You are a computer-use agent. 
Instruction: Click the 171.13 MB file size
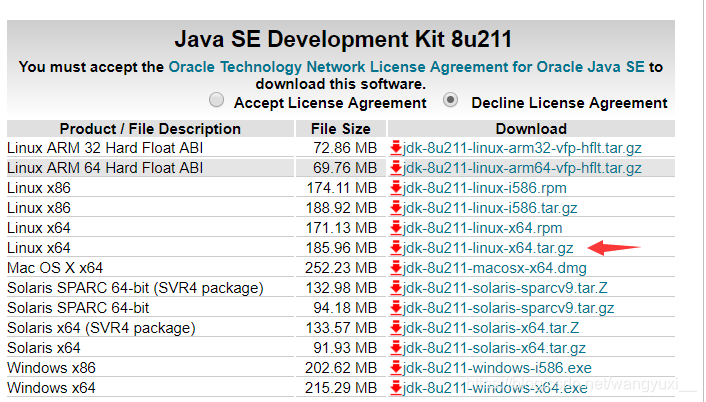342,228
